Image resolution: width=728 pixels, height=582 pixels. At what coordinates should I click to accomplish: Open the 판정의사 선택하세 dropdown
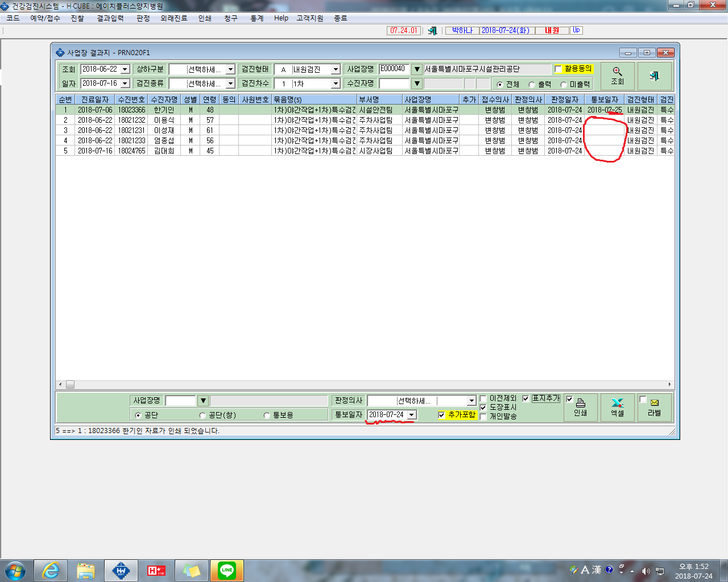coord(471,401)
